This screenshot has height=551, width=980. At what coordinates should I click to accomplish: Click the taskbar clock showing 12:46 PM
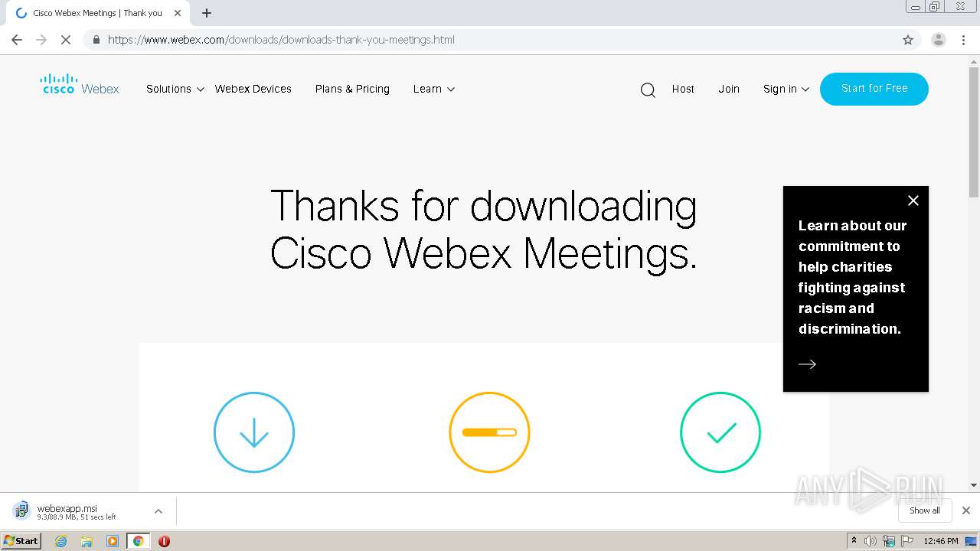pyautogui.click(x=941, y=541)
